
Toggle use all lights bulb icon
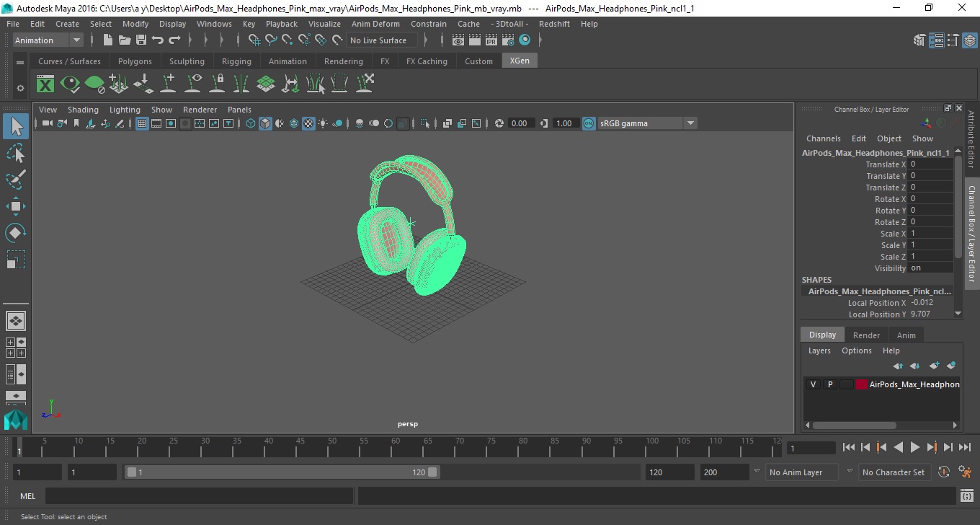click(323, 123)
